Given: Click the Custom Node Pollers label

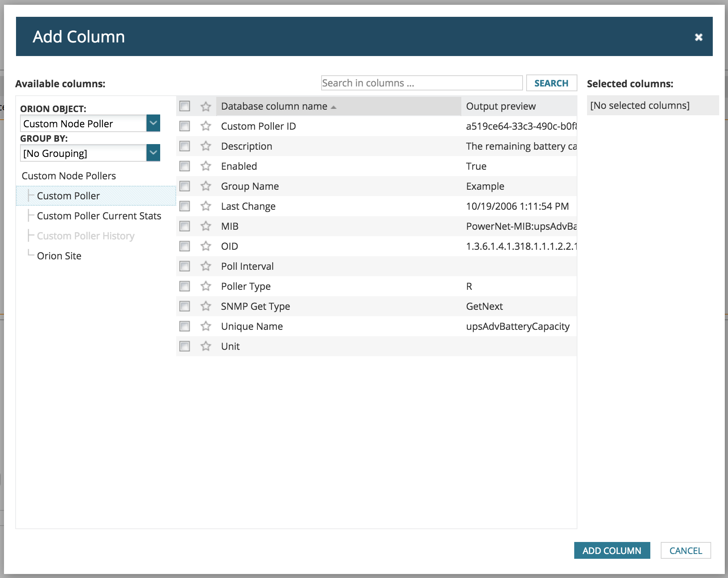Looking at the screenshot, I should (x=69, y=176).
